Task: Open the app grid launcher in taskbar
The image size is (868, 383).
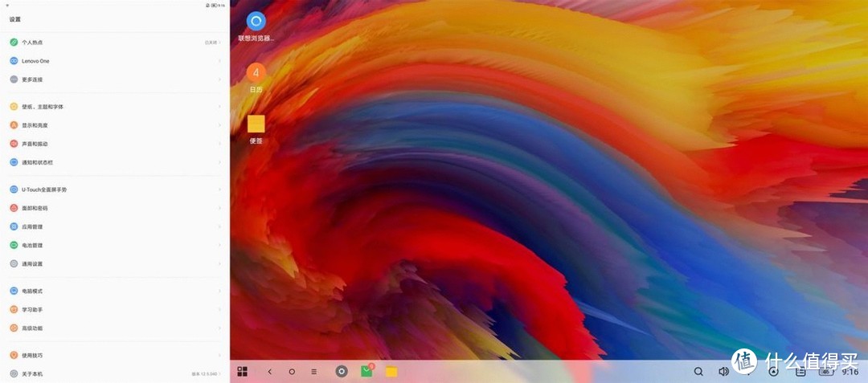Action: pos(242,372)
